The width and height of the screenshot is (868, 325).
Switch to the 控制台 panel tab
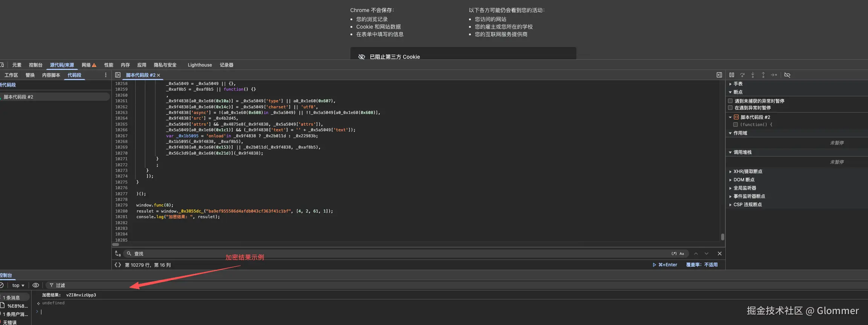[x=35, y=65]
